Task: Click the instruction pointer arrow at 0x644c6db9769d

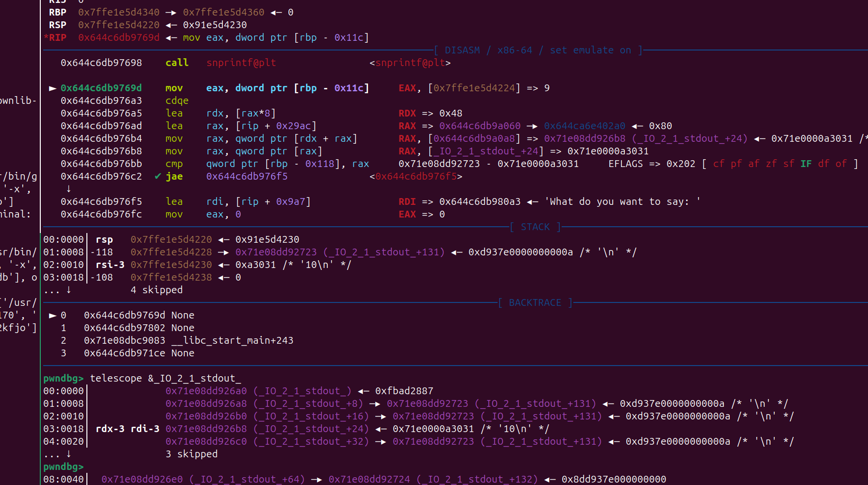Action: pos(52,88)
